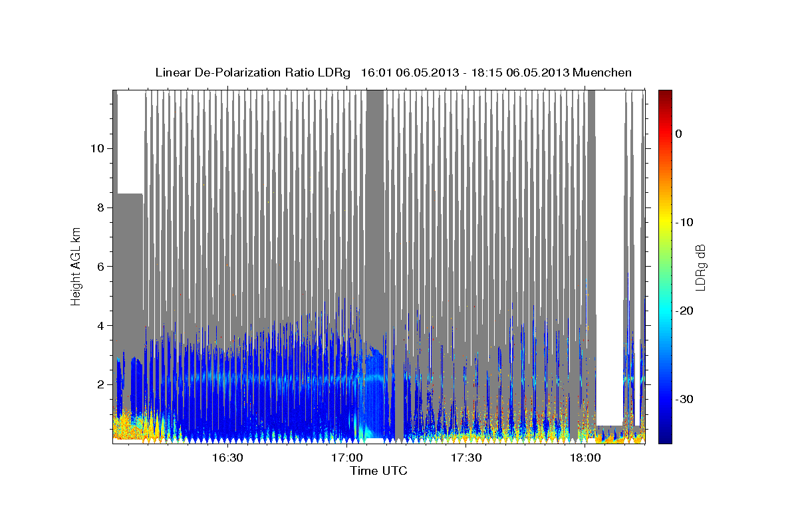Viewport: 798px width, 532px height.
Task: Click the 17:00 time tick label
Action: click(346, 458)
